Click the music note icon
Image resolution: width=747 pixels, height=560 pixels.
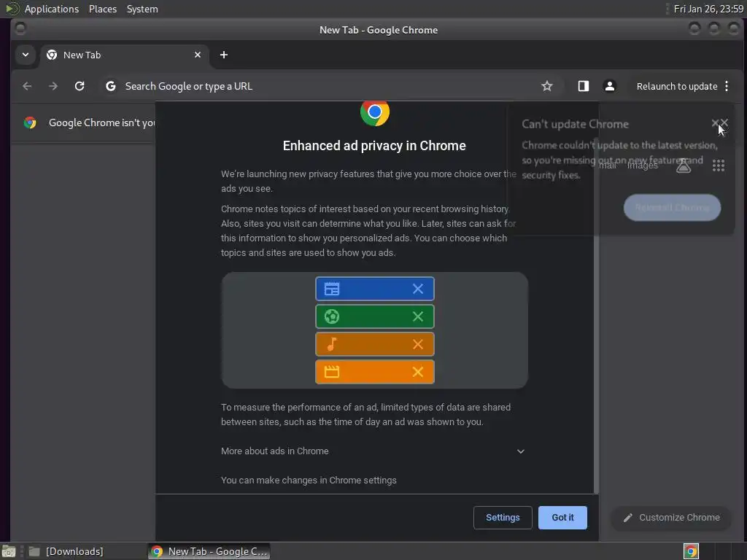pos(332,344)
